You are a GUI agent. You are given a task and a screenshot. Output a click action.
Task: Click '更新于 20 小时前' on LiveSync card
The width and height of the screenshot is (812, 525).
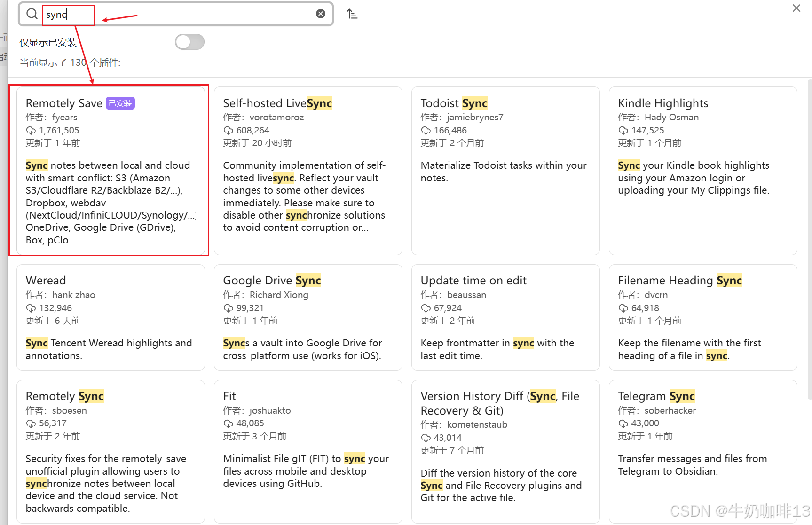[x=257, y=143]
